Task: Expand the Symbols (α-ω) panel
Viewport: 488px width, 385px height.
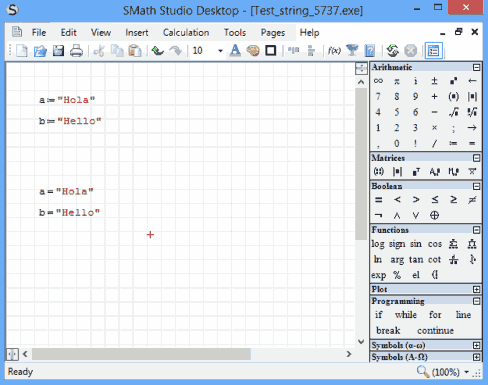Action: (476, 345)
